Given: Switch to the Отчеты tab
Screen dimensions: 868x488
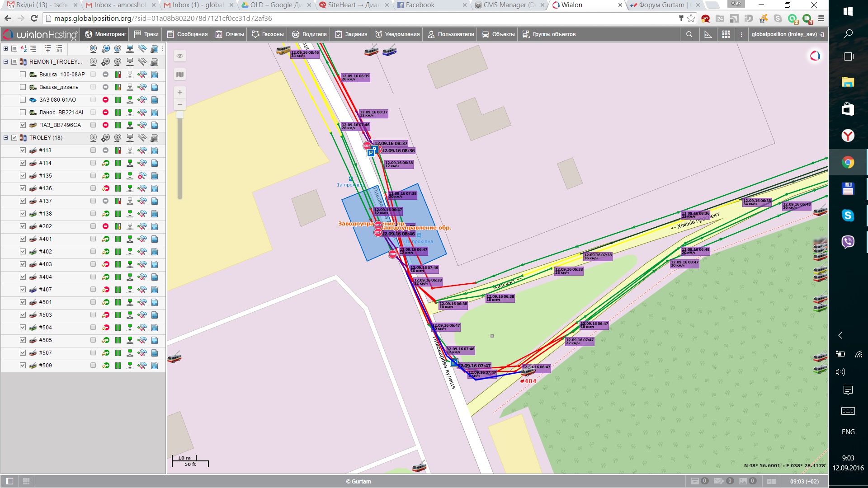Looking at the screenshot, I should pyautogui.click(x=230, y=34).
